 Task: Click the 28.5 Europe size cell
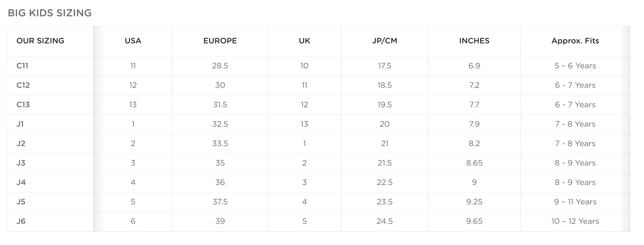click(x=220, y=66)
